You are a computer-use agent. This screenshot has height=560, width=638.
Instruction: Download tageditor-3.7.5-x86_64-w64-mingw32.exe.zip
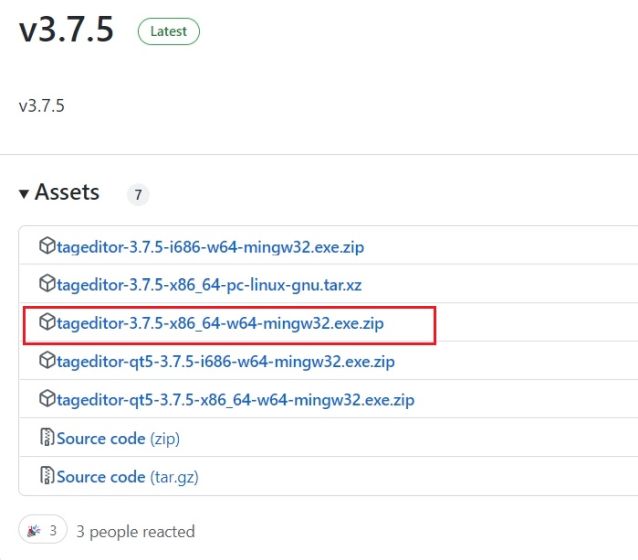pos(221,323)
